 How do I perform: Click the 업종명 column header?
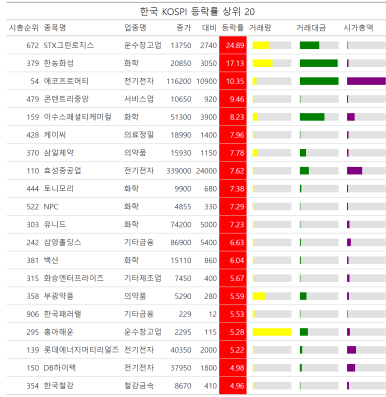click(x=135, y=28)
